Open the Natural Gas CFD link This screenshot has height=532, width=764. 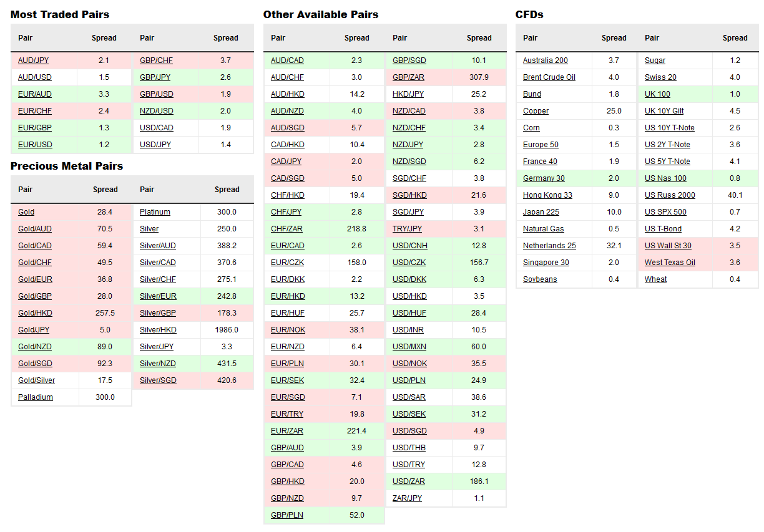pyautogui.click(x=544, y=229)
